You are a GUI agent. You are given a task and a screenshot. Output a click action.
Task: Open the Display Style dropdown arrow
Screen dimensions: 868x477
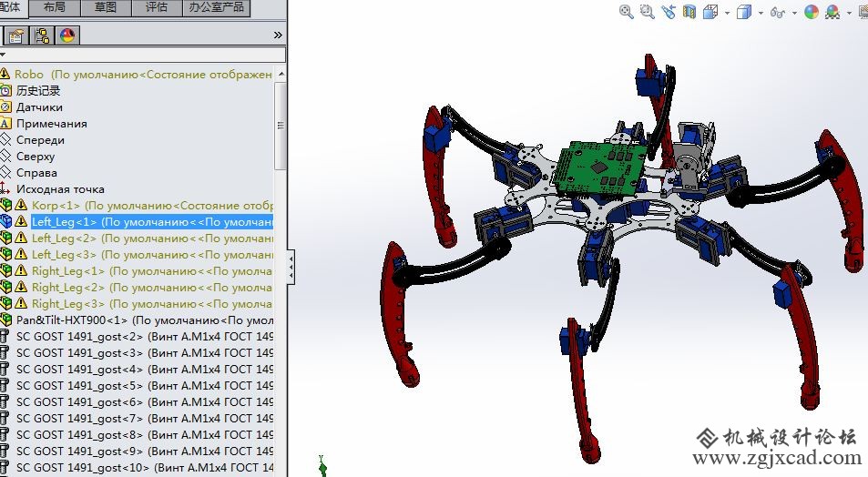click(x=761, y=13)
